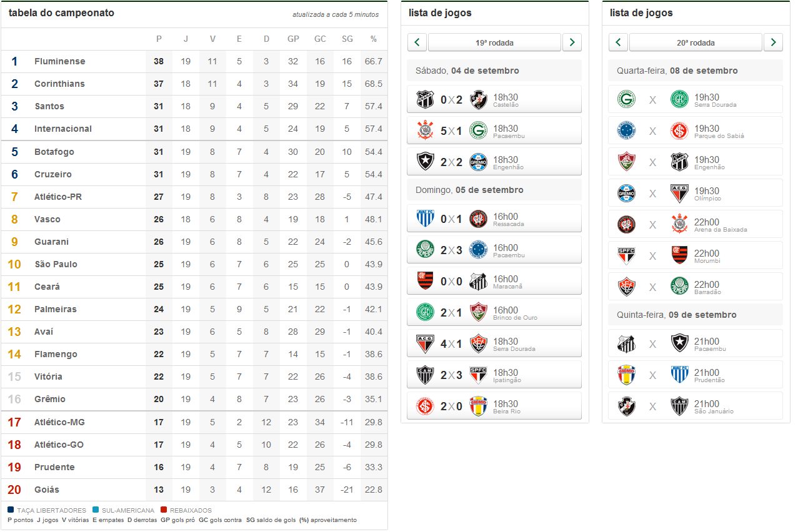The image size is (803, 532).
Task: Advance to next round after 20ª rodada
Action: coord(773,42)
